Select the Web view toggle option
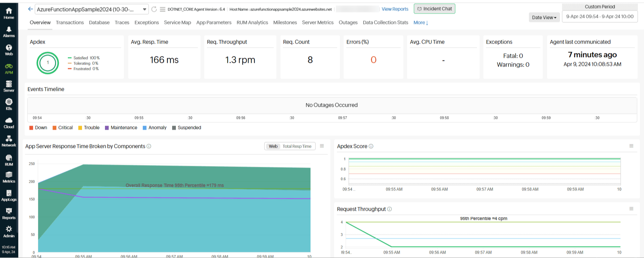 click(273, 146)
